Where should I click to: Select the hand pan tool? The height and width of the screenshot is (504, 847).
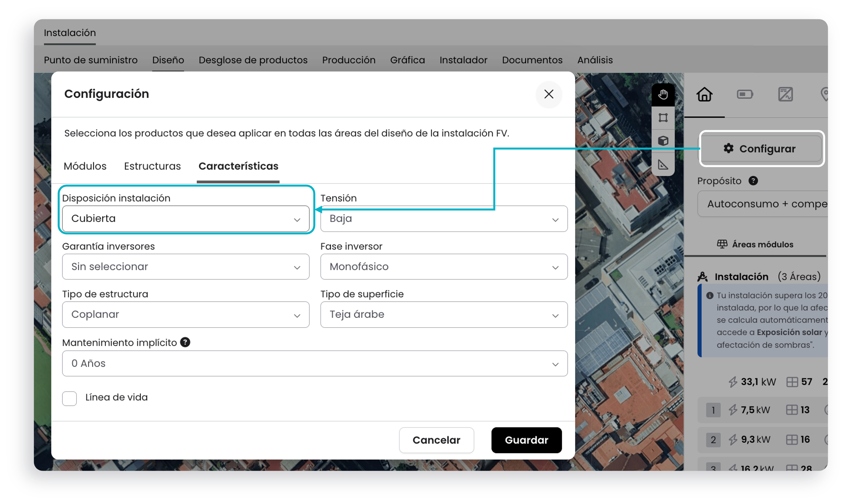[x=663, y=94]
